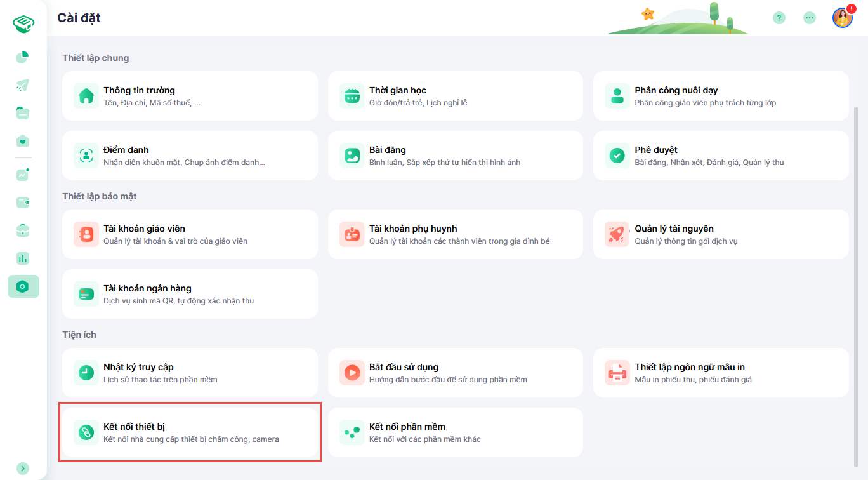Click the wallet icon in sidebar
868x480 pixels.
coord(23,203)
